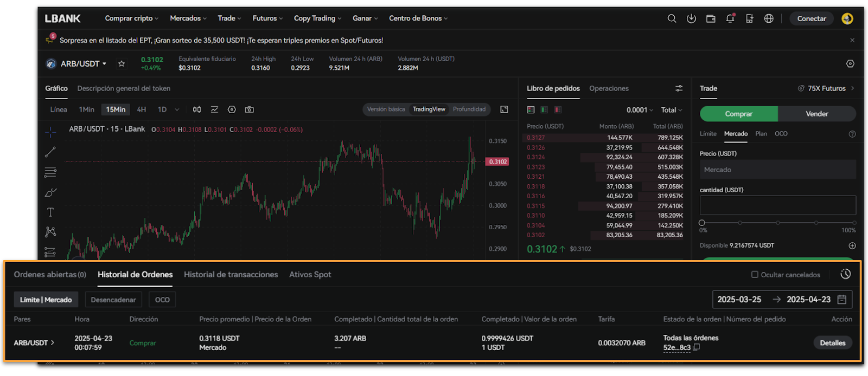Screen dimensions: 868x376
Task: Open Ativos Spot tab
Action: point(310,275)
